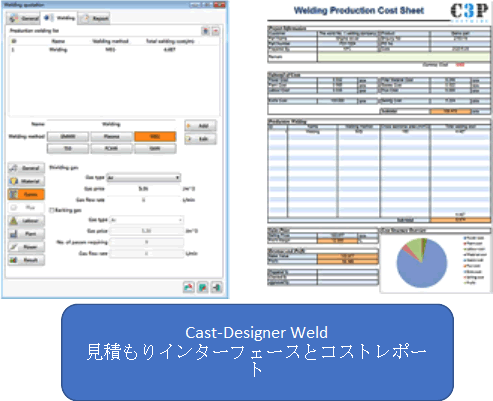
Task: Choose the TIG welding method
Action: 68,148
